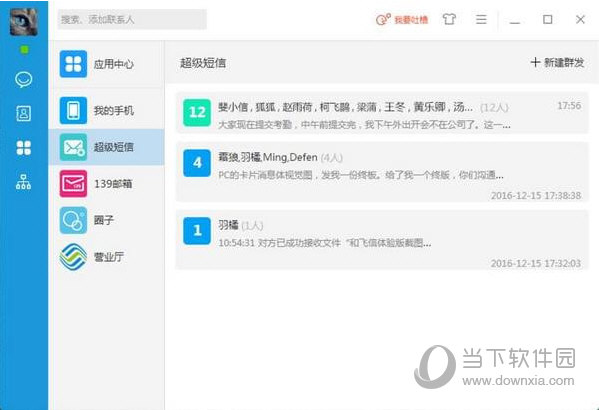Click the search and add contacts field
This screenshot has width=599, height=410.
(132, 19)
